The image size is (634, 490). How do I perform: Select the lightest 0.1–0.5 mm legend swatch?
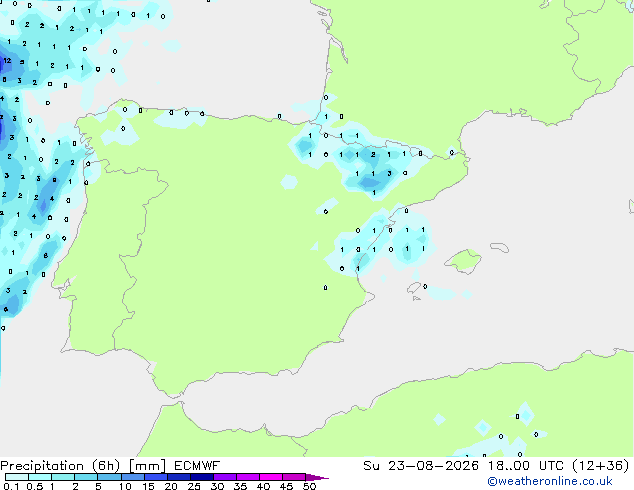point(17,477)
